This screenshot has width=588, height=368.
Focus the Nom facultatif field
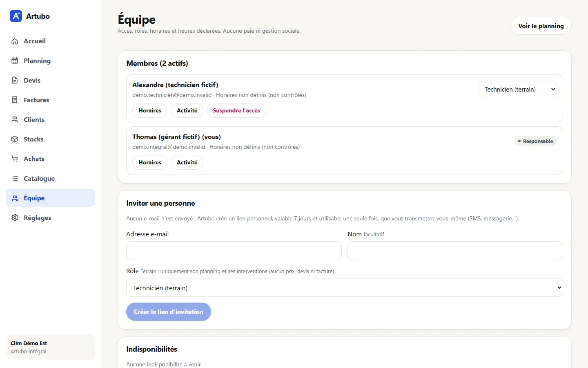[x=455, y=251]
